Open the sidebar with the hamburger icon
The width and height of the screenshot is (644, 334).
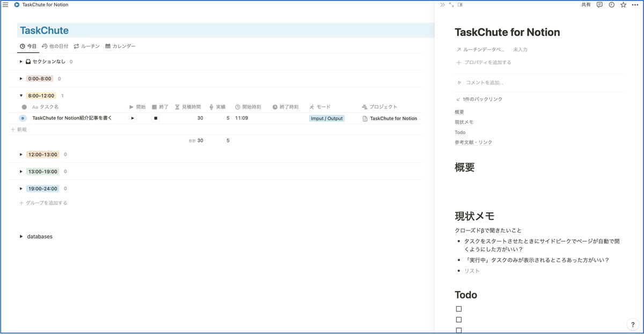pos(5,4)
